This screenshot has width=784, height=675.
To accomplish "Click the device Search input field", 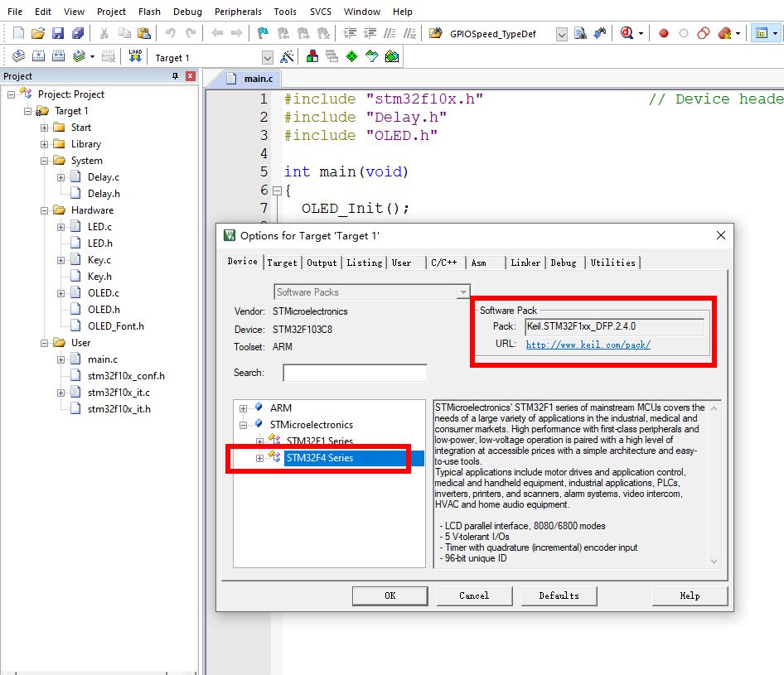I will point(355,373).
